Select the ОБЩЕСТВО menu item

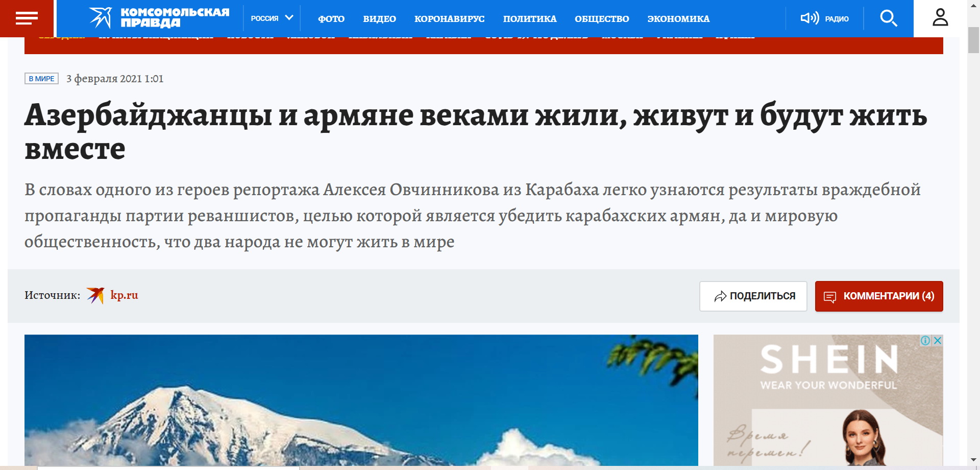pyautogui.click(x=602, y=19)
